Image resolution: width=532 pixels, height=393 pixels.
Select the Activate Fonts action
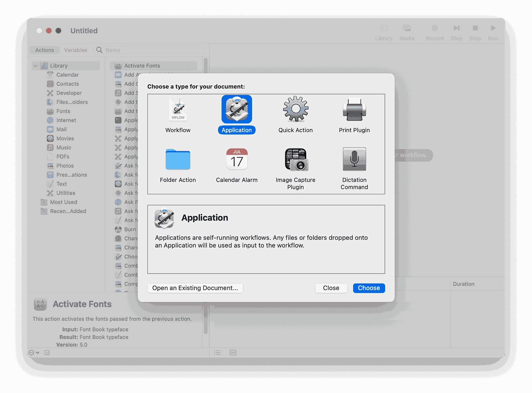[x=154, y=66]
